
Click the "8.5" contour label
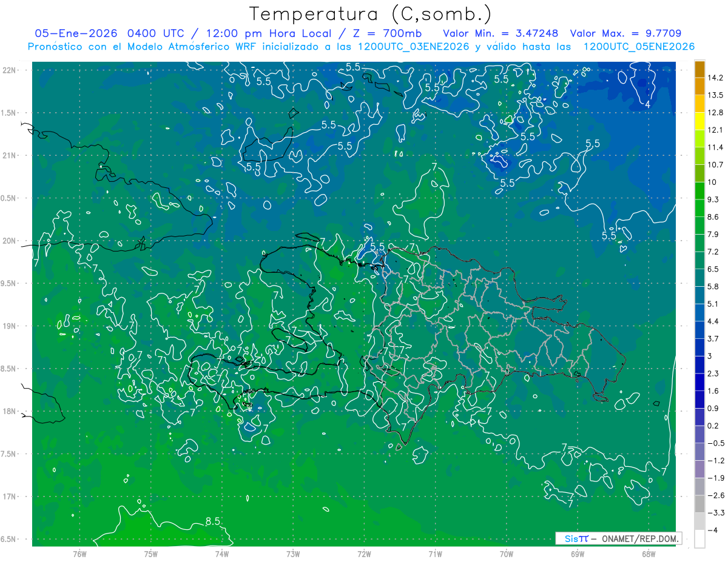click(x=212, y=521)
